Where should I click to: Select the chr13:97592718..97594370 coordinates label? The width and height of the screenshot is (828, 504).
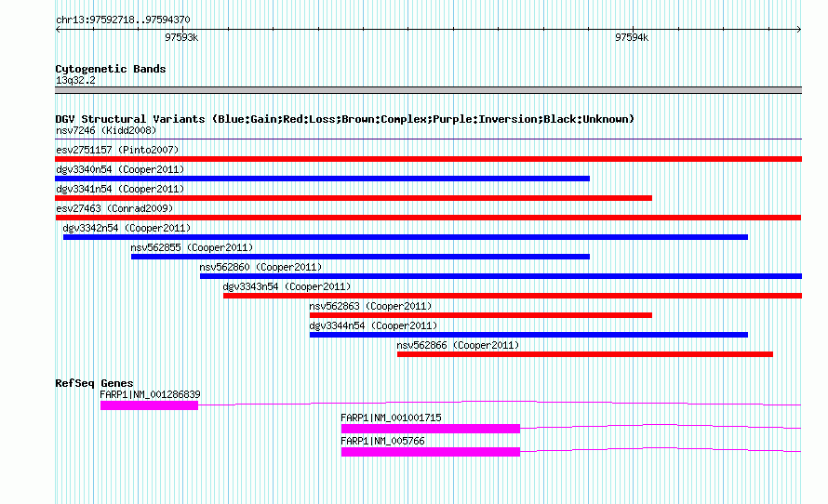123,20
